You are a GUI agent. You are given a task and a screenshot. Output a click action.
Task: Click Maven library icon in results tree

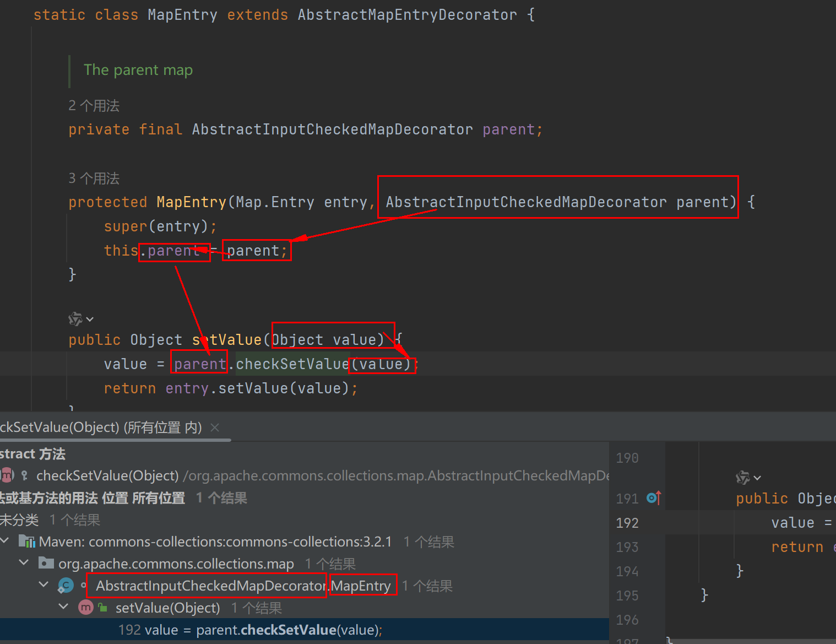click(27, 542)
